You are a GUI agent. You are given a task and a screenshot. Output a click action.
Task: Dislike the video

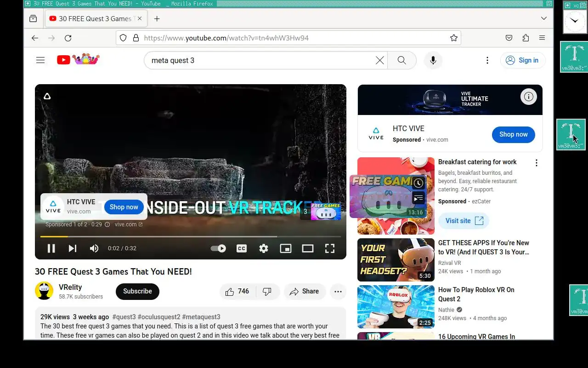pyautogui.click(x=267, y=291)
